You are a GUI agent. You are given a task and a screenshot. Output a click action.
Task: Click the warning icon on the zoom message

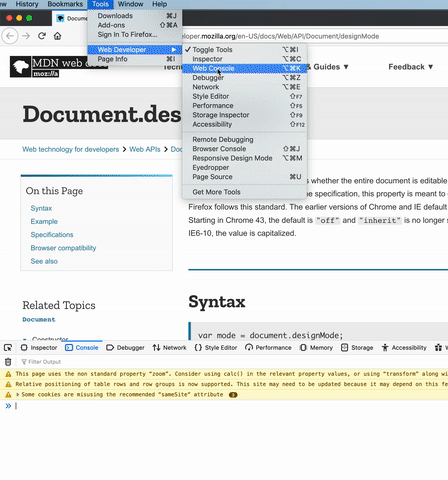point(8,374)
